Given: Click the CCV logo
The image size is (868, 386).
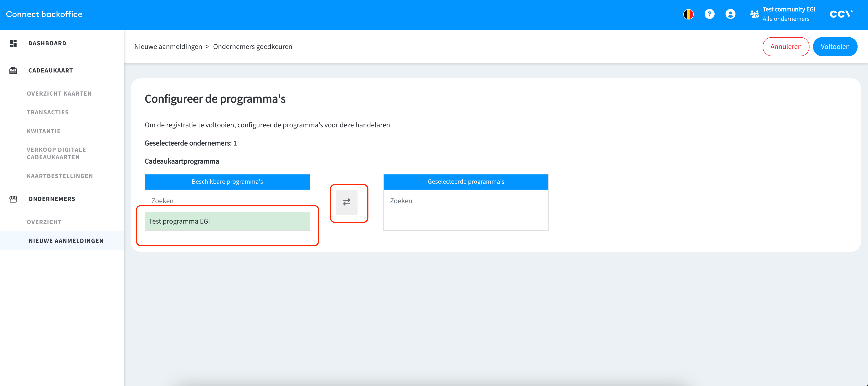Looking at the screenshot, I should [841, 14].
